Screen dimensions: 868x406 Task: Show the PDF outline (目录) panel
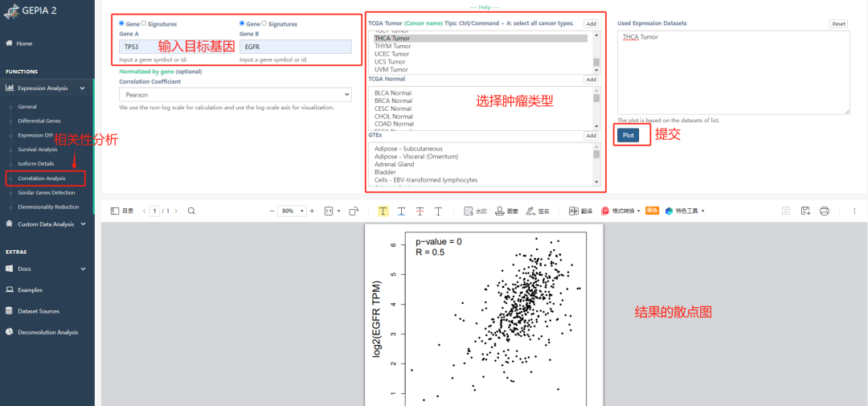[122, 211]
